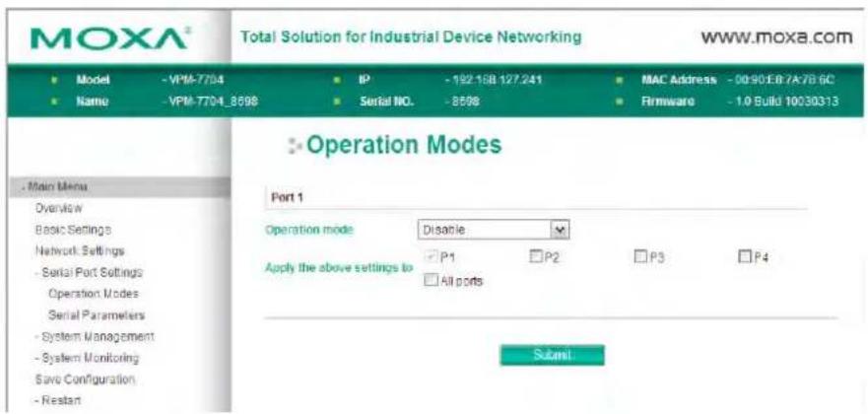Click the model name VPM-7704_8698
The image size is (868, 414).
(x=211, y=102)
